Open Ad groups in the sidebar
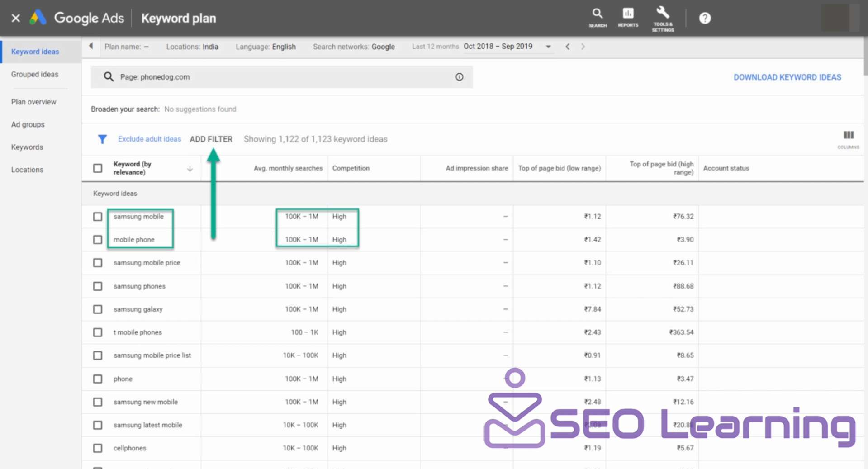 28,124
